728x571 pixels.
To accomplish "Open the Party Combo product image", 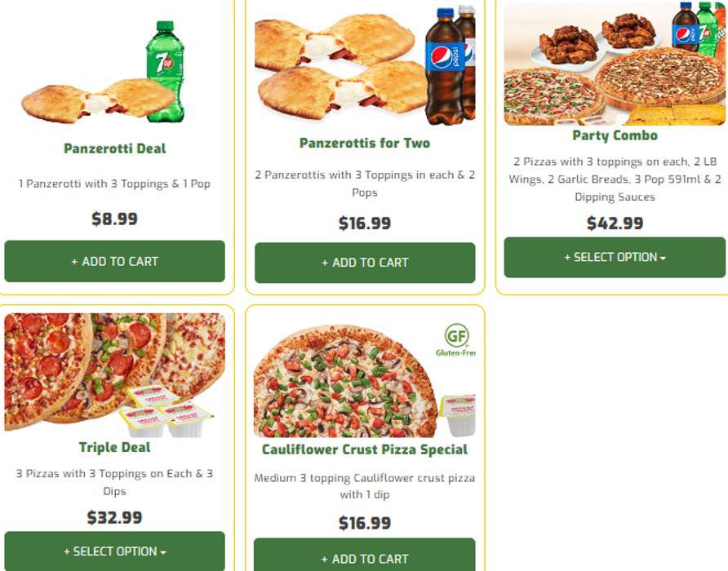I will tap(615, 64).
